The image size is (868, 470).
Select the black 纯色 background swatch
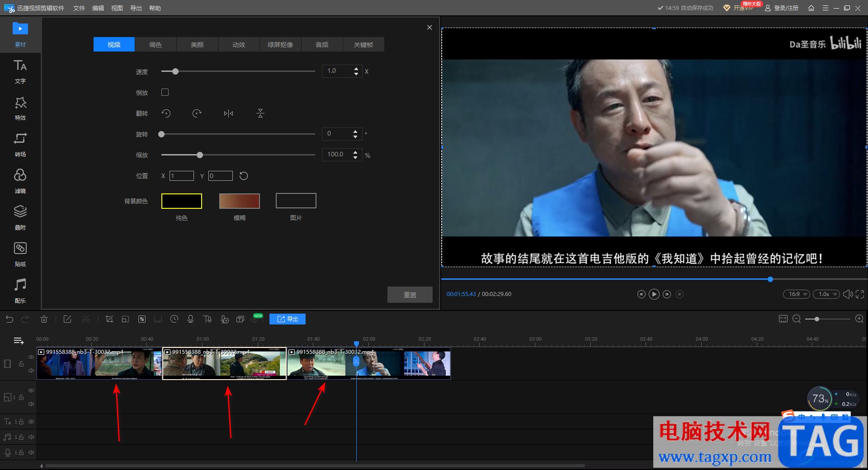(182, 201)
